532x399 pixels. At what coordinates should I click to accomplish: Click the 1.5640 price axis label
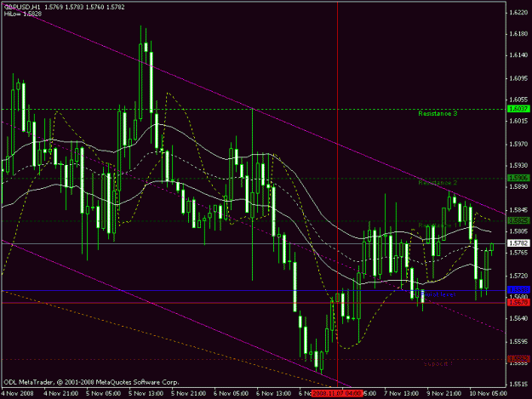(518, 318)
